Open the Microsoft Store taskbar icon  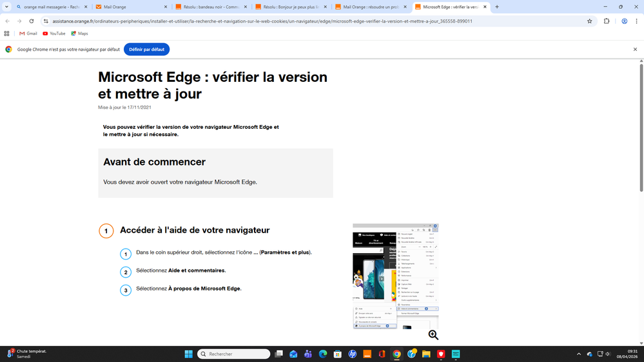(x=338, y=354)
